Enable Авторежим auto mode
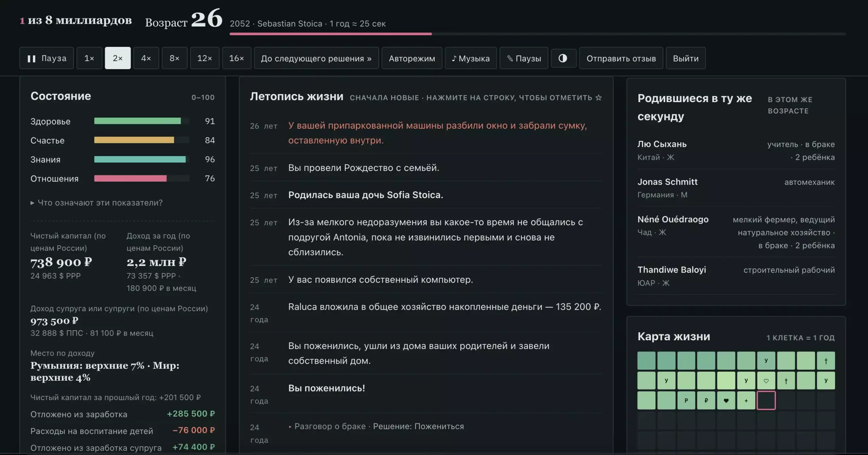Screen dimensions: 868x455 pos(412,58)
